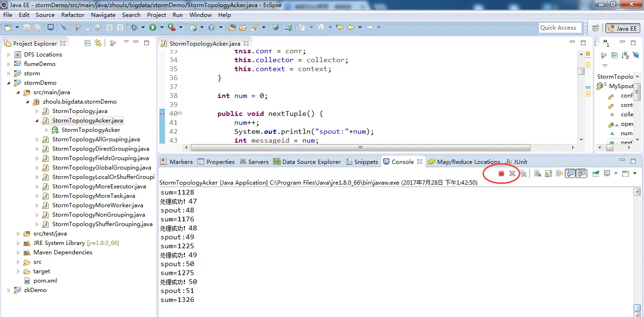
Task: Pin the Console view
Action: pos(596,173)
